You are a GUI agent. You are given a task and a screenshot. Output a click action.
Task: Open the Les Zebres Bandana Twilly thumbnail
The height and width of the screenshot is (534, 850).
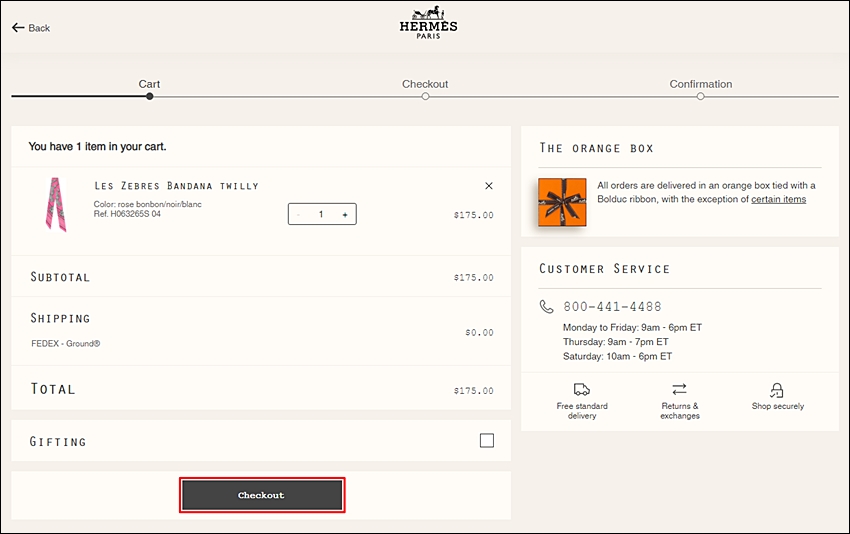click(56, 204)
